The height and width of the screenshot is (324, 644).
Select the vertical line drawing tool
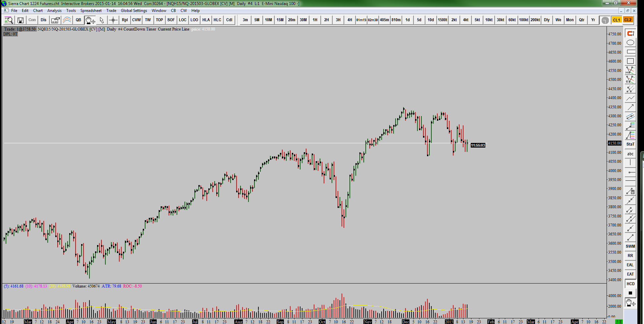tap(630, 163)
